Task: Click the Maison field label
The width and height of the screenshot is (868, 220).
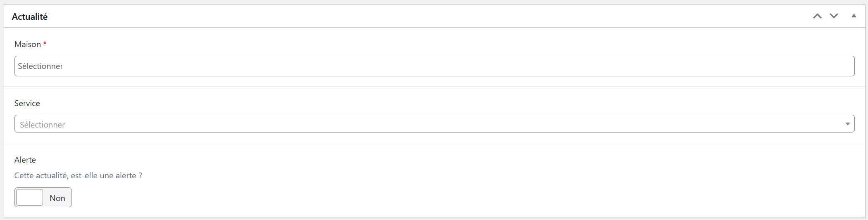Action: click(27, 44)
